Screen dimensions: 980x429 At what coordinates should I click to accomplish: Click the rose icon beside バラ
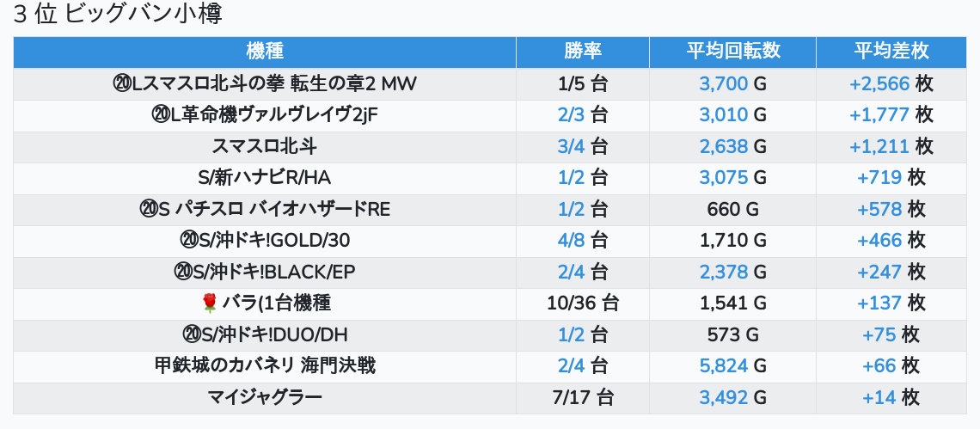coord(209,303)
